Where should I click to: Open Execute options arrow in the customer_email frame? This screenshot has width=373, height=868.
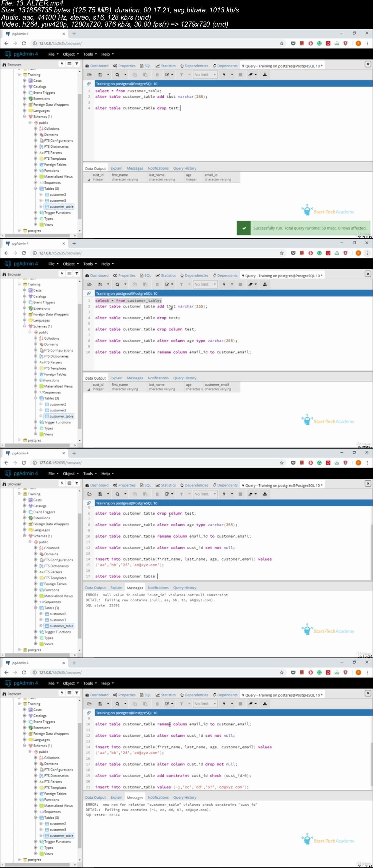[x=232, y=284]
